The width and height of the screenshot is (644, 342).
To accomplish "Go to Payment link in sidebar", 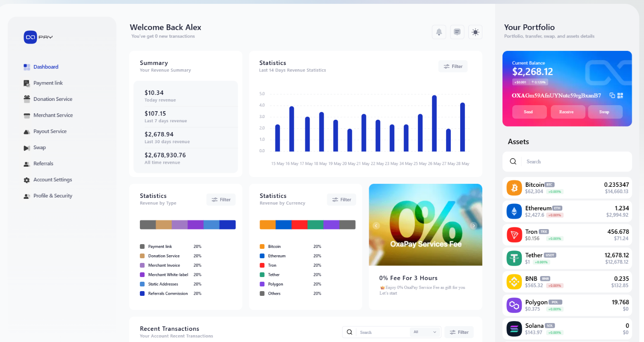I will [x=48, y=83].
